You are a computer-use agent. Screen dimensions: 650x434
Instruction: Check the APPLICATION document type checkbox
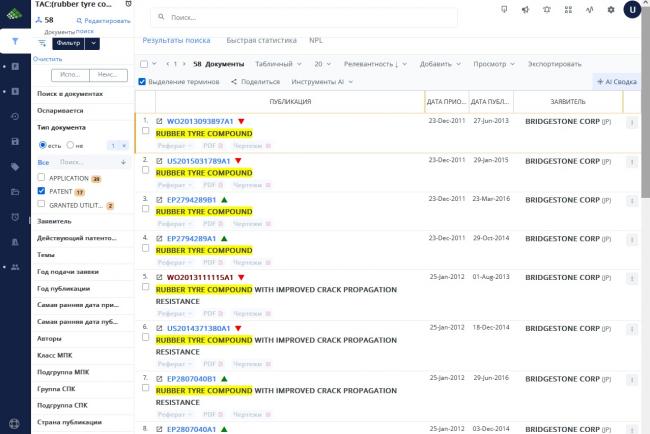pyautogui.click(x=41, y=177)
